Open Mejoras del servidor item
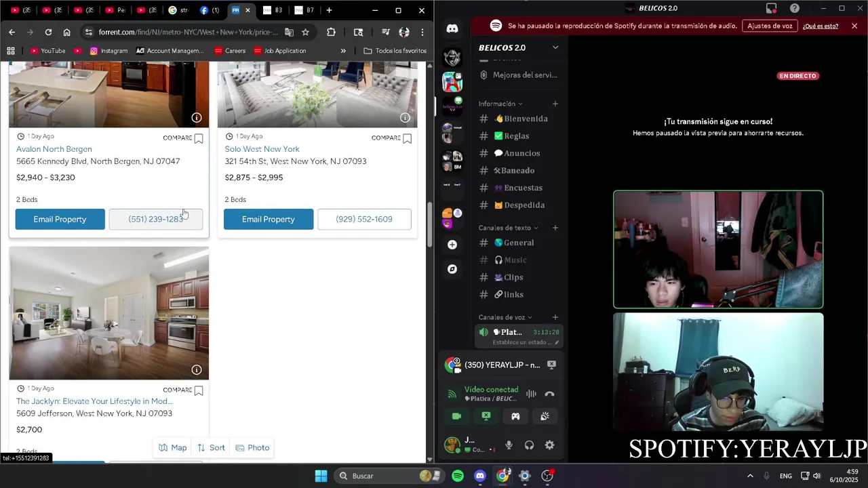This screenshot has height=488, width=868. point(519,75)
